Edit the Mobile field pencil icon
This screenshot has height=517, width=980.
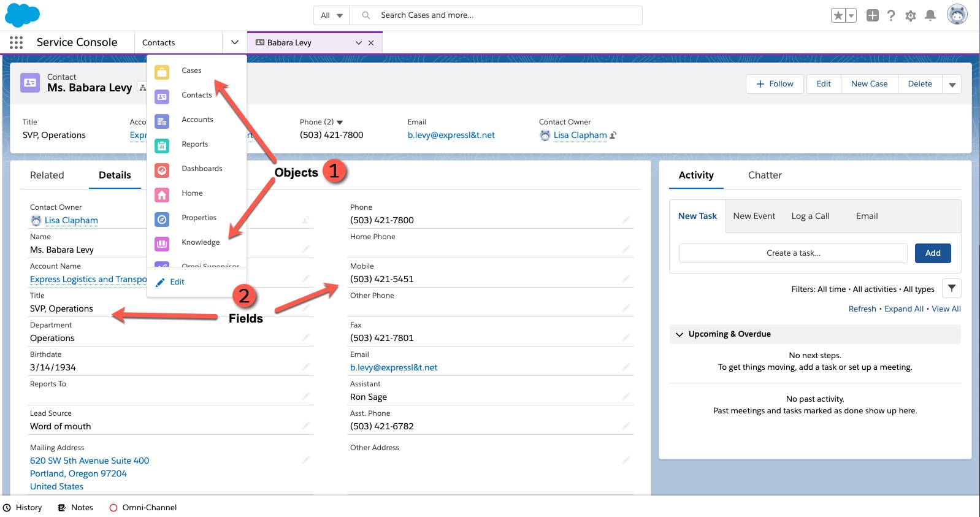point(626,278)
